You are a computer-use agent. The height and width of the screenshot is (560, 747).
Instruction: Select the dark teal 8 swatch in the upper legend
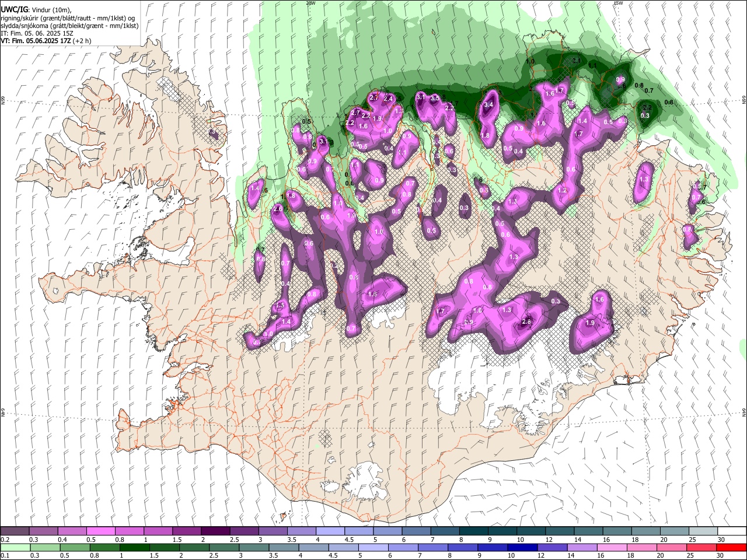click(474, 531)
